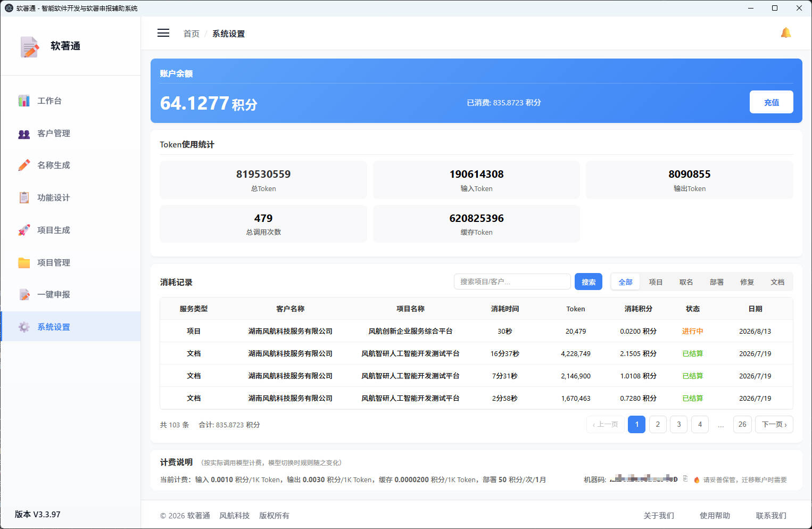
Task: Jump to page 26 of records
Action: point(742,424)
